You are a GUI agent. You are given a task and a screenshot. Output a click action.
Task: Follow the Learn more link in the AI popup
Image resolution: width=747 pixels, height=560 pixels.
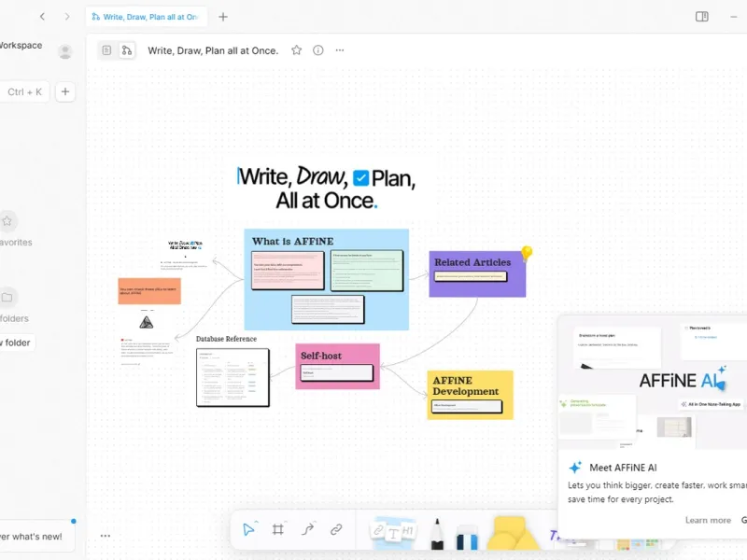(x=708, y=520)
